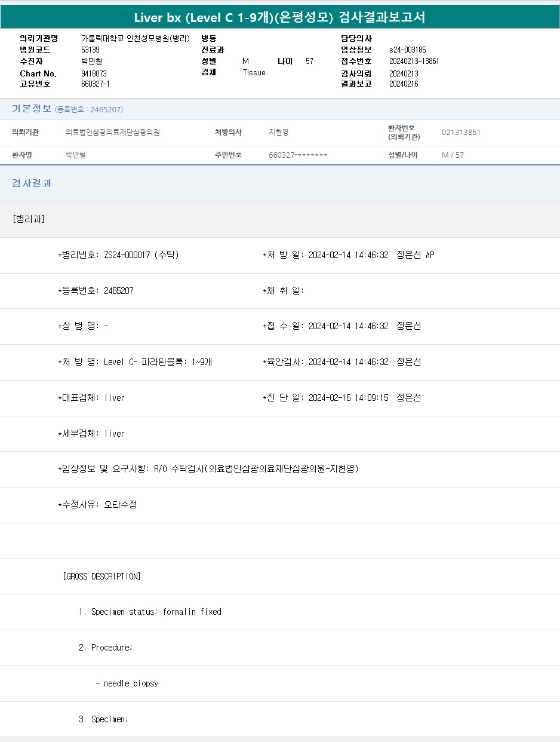Click the 처방명 Level C- 파라핀블록 line

coord(135,362)
